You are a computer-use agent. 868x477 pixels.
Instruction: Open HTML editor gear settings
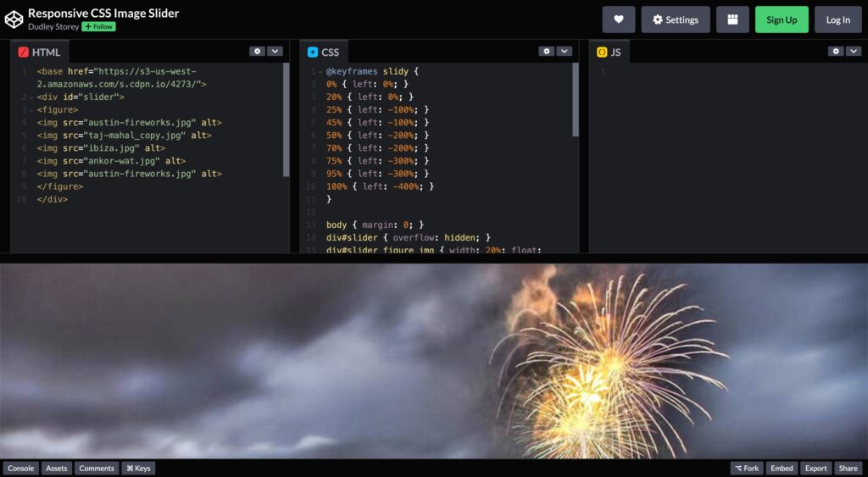(257, 52)
